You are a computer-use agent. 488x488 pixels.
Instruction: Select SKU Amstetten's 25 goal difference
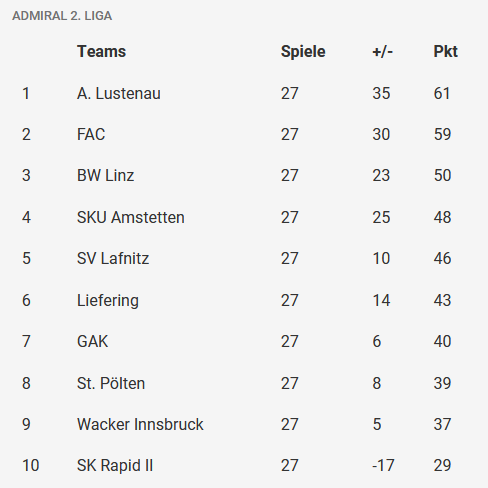pos(381,217)
